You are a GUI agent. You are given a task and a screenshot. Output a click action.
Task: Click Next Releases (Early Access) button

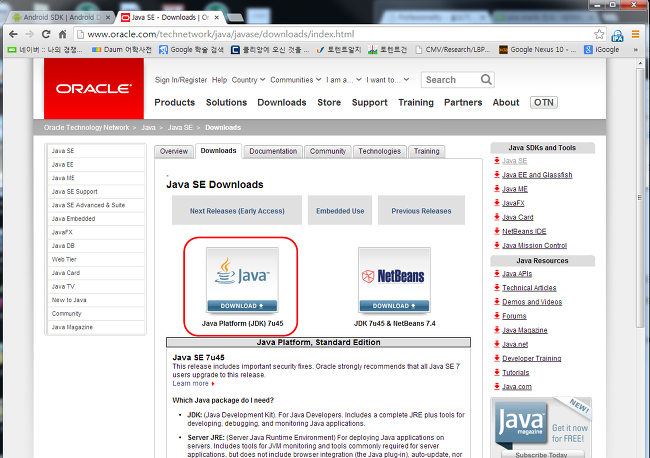click(237, 211)
